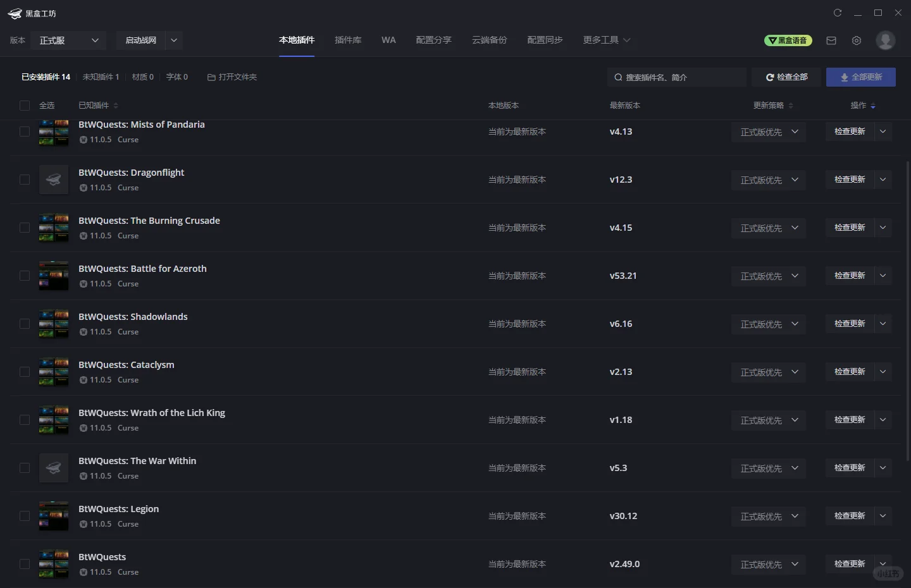The width and height of the screenshot is (911, 588).
Task: Click the BtWQuests: Shadowlands thumbnail
Action: click(54, 324)
